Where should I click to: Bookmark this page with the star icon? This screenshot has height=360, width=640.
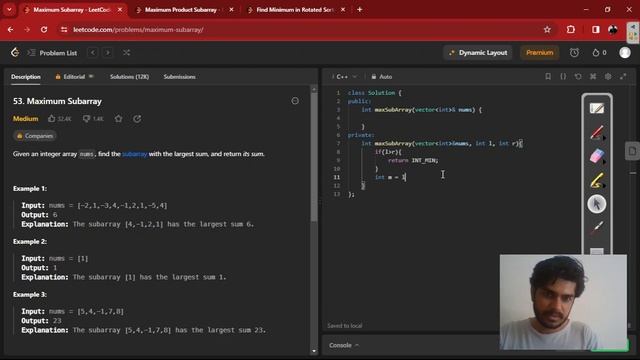547,29
